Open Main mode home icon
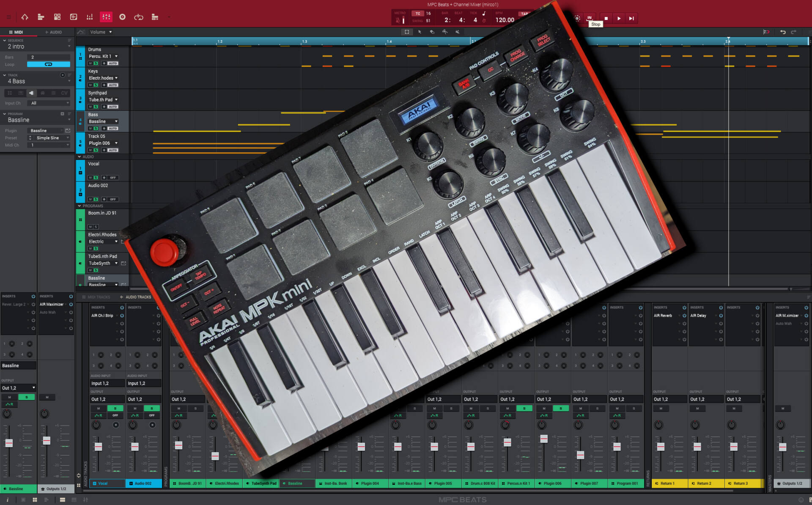812x505 pixels. [25, 17]
